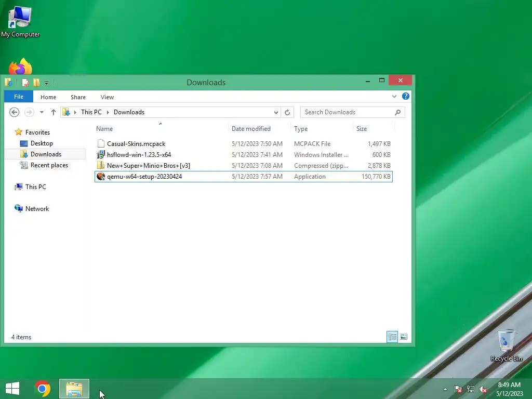
Task: Launch Google Chrome from the taskbar
Action: 43,389
